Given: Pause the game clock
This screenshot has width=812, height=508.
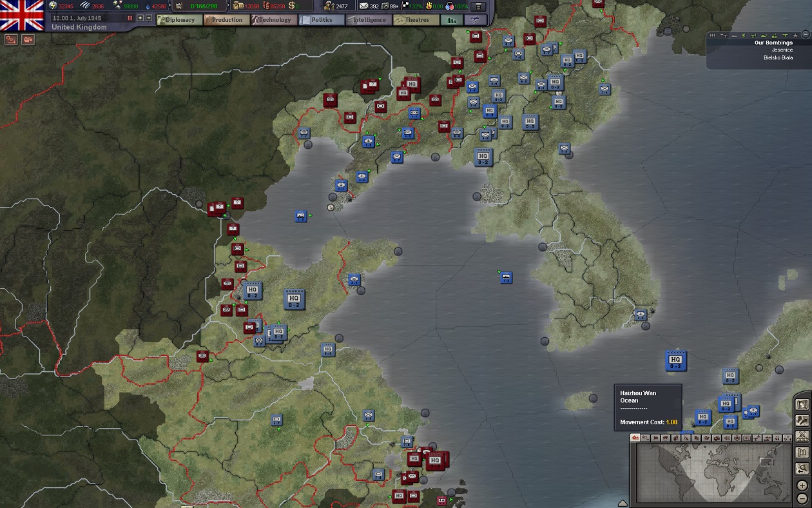Looking at the screenshot, I should pyautogui.click(x=130, y=19).
